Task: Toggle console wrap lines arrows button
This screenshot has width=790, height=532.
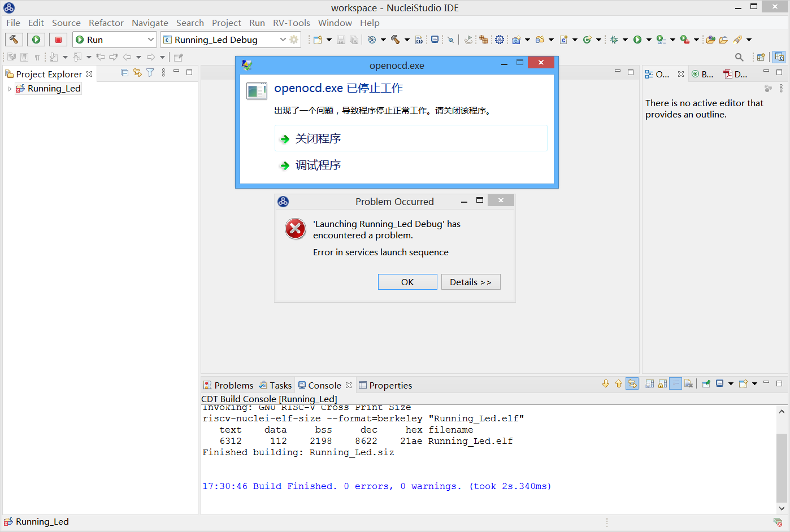Action: click(x=632, y=384)
